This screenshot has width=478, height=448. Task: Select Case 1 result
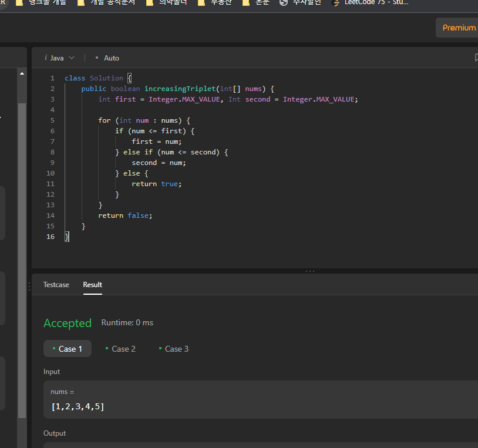[68, 349]
